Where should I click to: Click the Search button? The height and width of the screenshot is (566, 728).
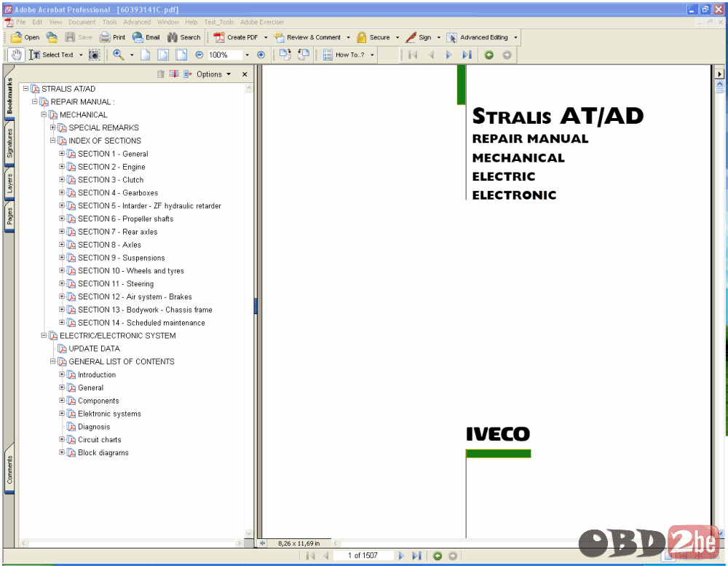pos(184,37)
